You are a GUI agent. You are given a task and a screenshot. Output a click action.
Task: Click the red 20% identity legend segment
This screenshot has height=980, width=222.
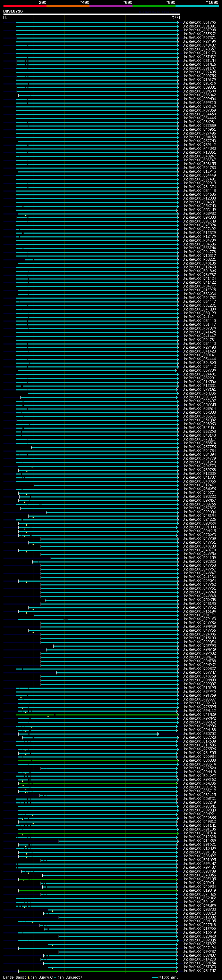(25, 6)
